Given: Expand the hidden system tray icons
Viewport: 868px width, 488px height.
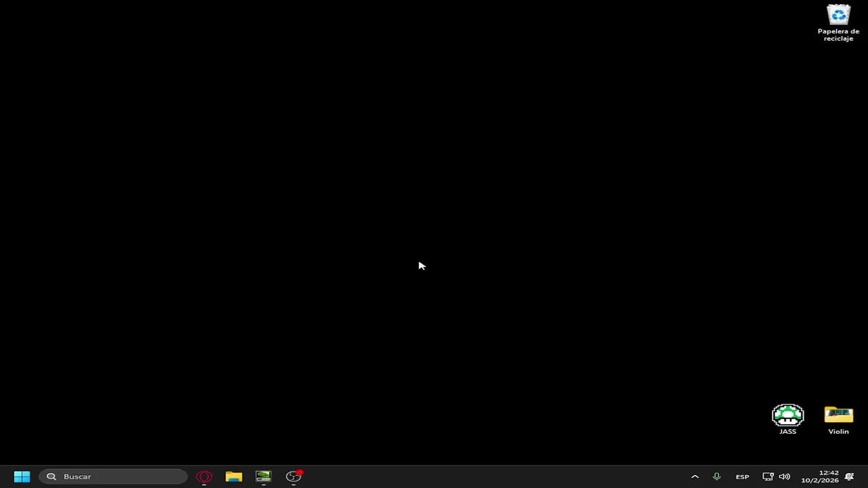Looking at the screenshot, I should pos(694,476).
